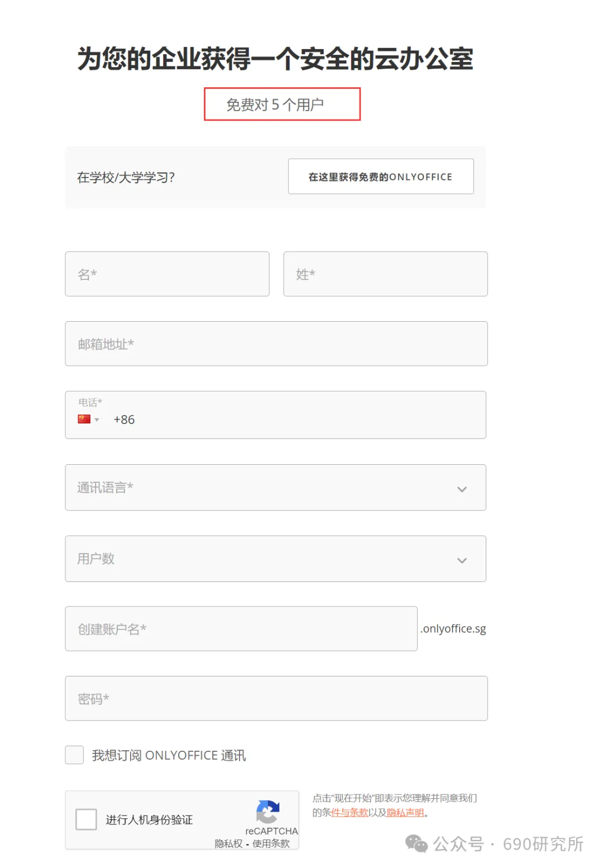Click the reCAPTCHA logo icon
This screenshot has height=868, width=603.
point(268,812)
